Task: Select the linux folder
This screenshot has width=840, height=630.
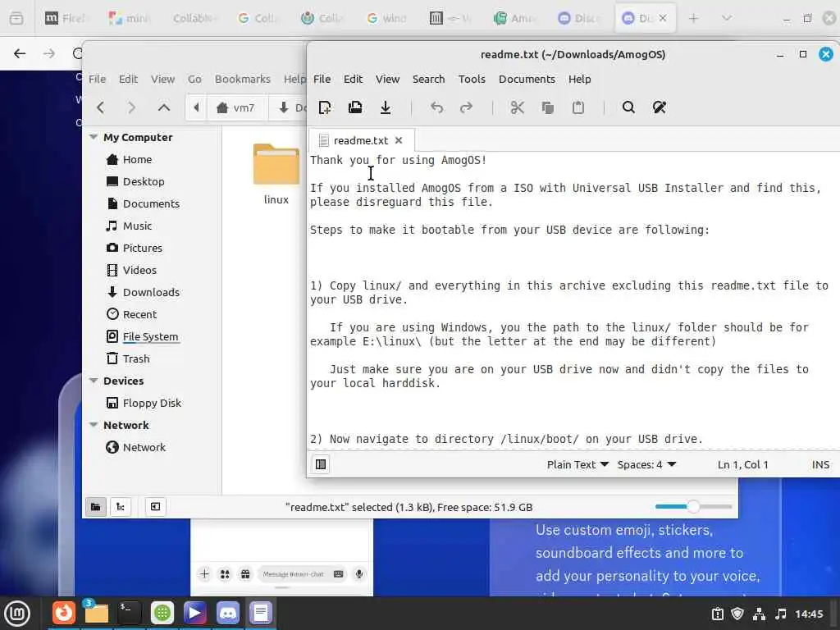Action: pyautogui.click(x=276, y=174)
